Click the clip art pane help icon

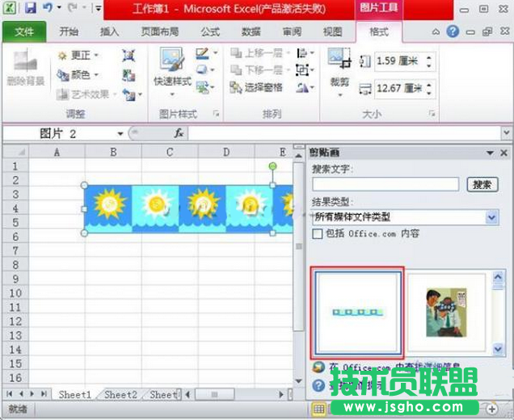[318, 386]
